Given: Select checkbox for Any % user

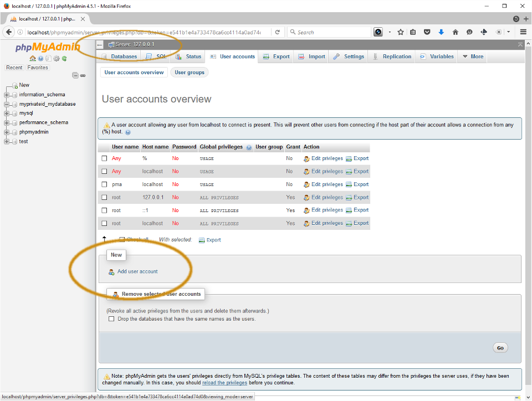Looking at the screenshot, I should pyautogui.click(x=105, y=158).
